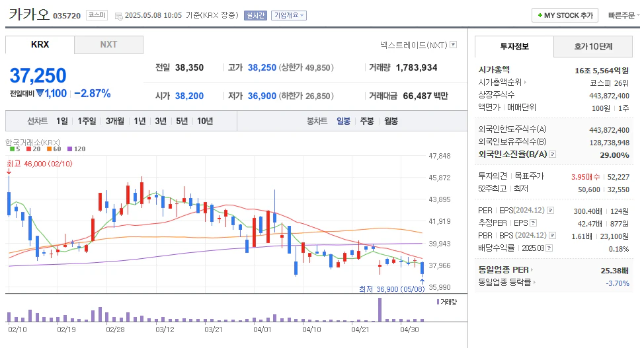This screenshot has width=644, height=348.
Task: Click stock code 035720
Action: click(67, 16)
